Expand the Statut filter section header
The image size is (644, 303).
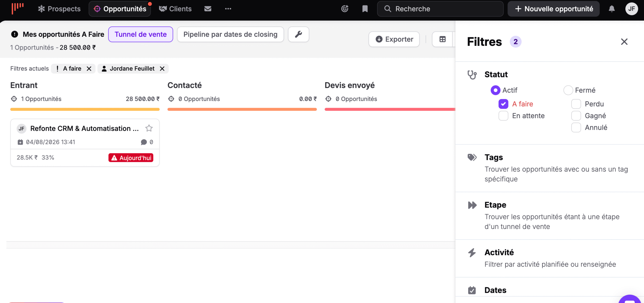click(x=496, y=75)
